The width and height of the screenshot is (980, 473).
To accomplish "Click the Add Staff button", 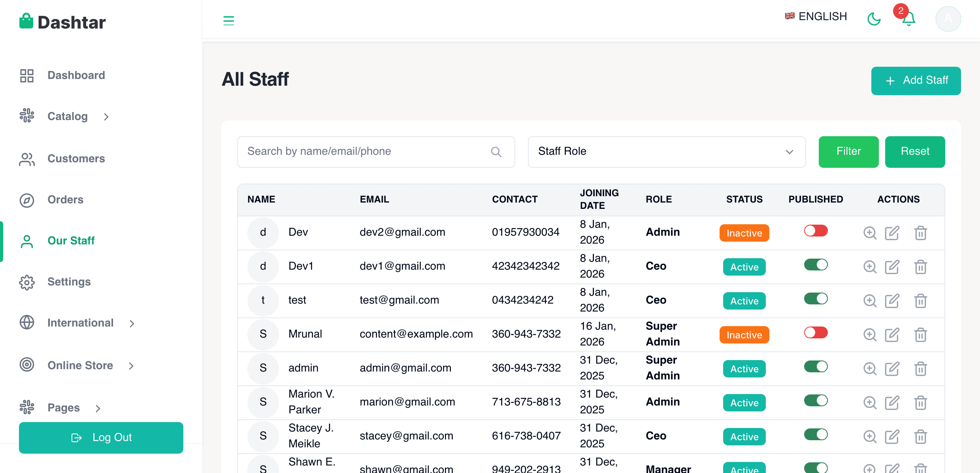I will tap(916, 81).
